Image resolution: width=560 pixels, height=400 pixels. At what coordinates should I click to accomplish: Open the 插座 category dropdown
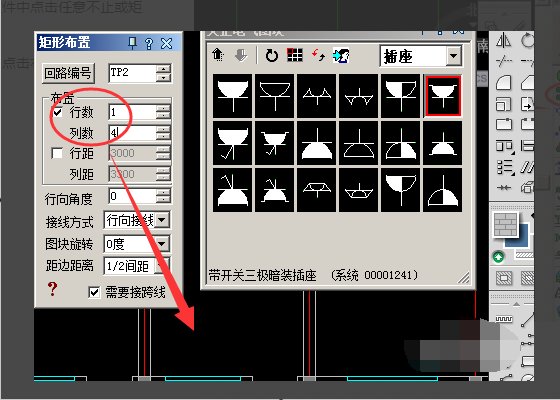point(454,56)
